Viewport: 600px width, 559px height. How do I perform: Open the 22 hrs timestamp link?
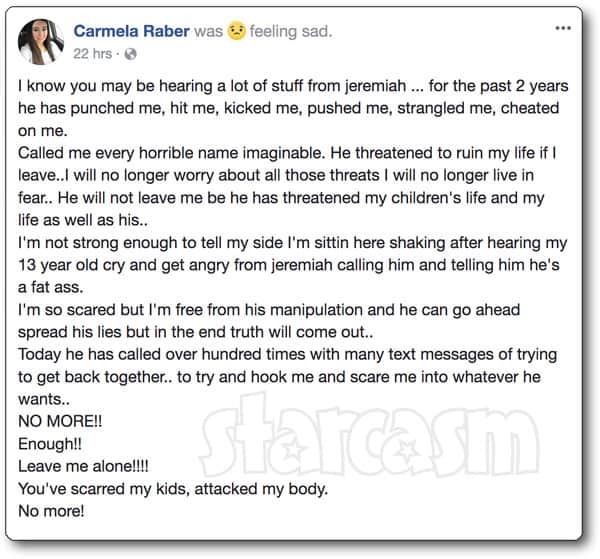tap(92, 54)
